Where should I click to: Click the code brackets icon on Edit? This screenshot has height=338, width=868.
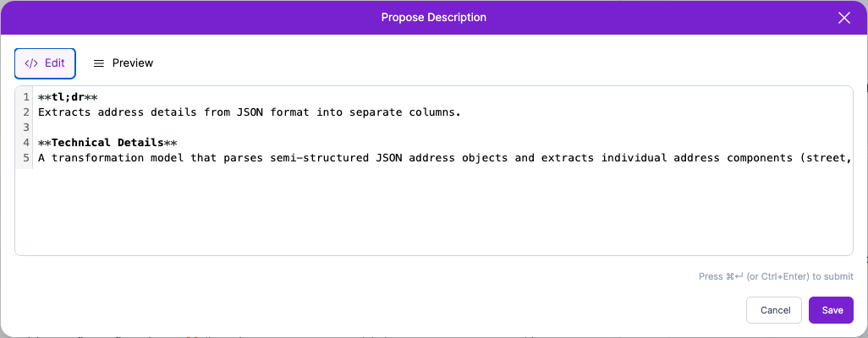[x=31, y=63]
